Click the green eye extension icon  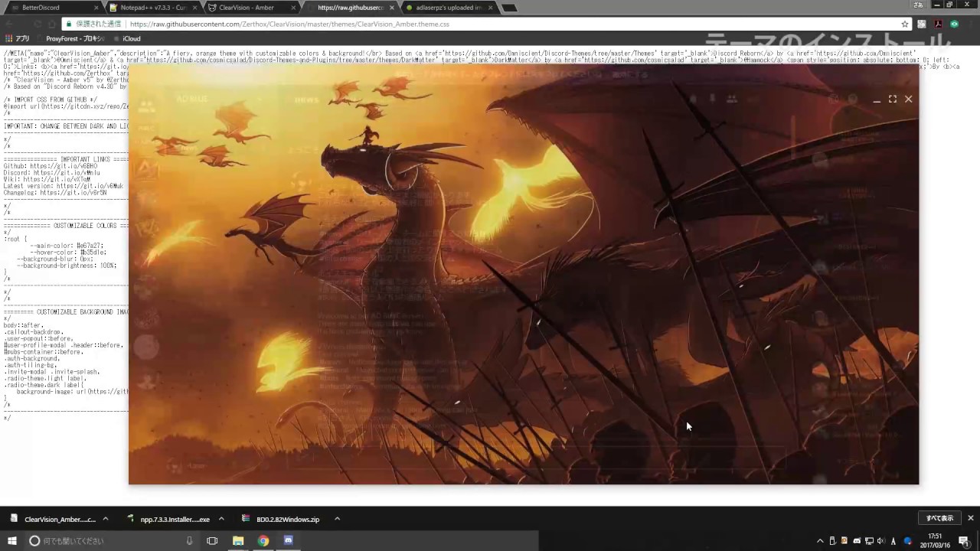coord(954,24)
